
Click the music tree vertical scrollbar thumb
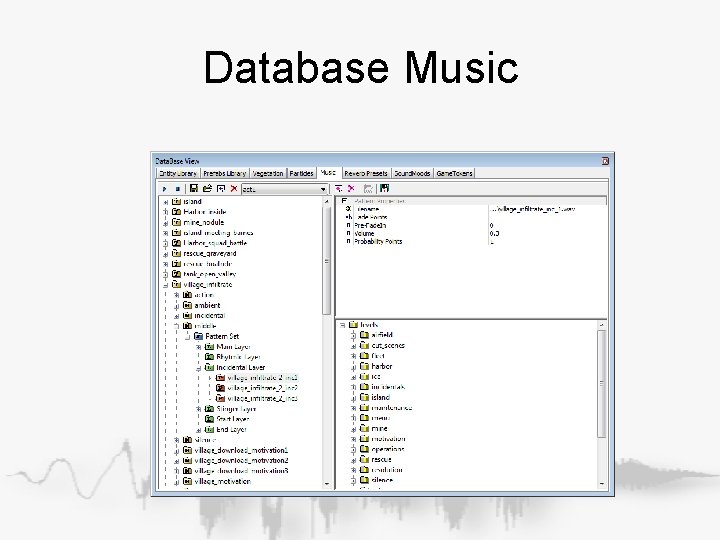click(326, 260)
